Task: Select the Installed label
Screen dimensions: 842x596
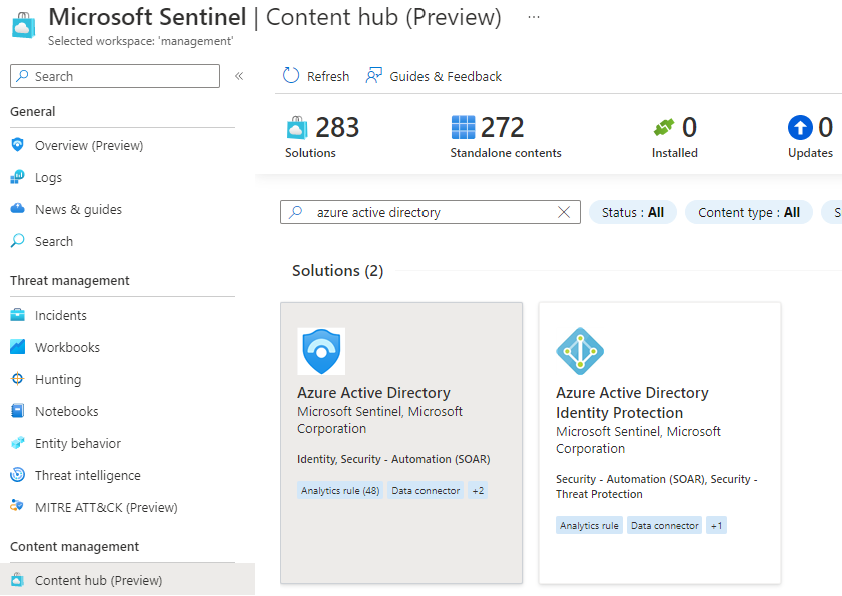Action: tap(674, 153)
